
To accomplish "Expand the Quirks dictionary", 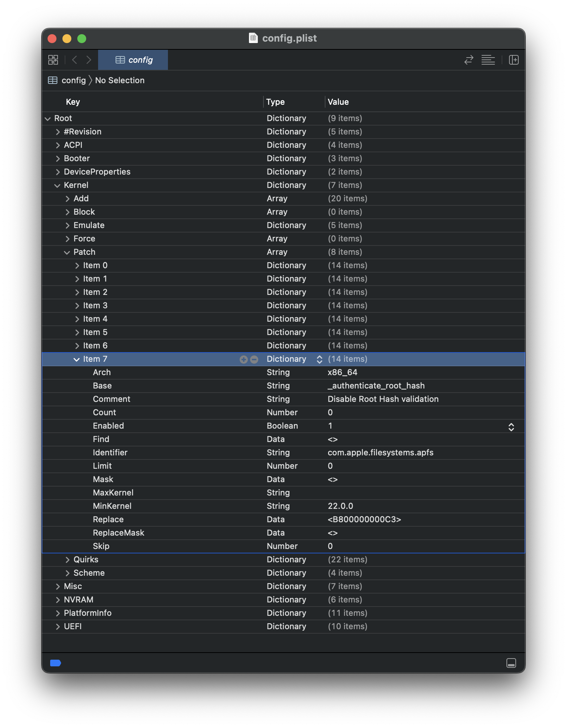I will tap(67, 560).
